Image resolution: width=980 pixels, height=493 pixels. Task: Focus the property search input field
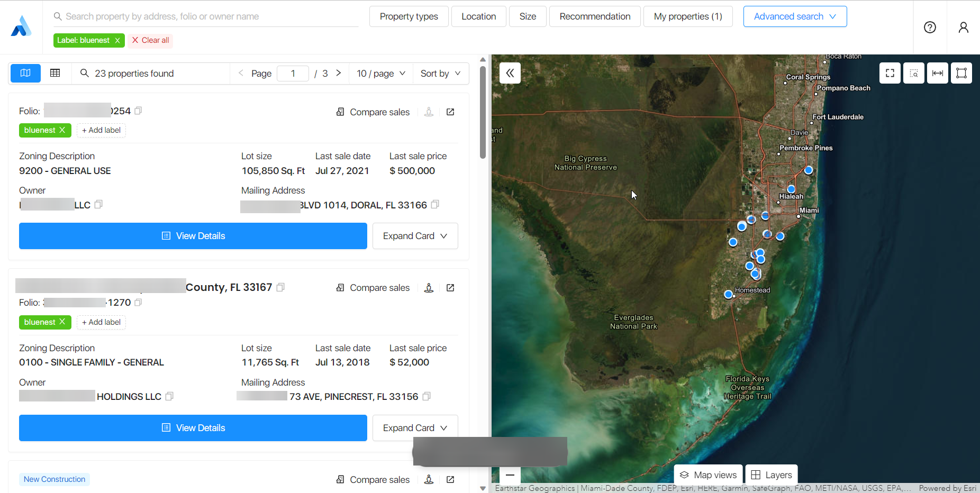[206, 16]
